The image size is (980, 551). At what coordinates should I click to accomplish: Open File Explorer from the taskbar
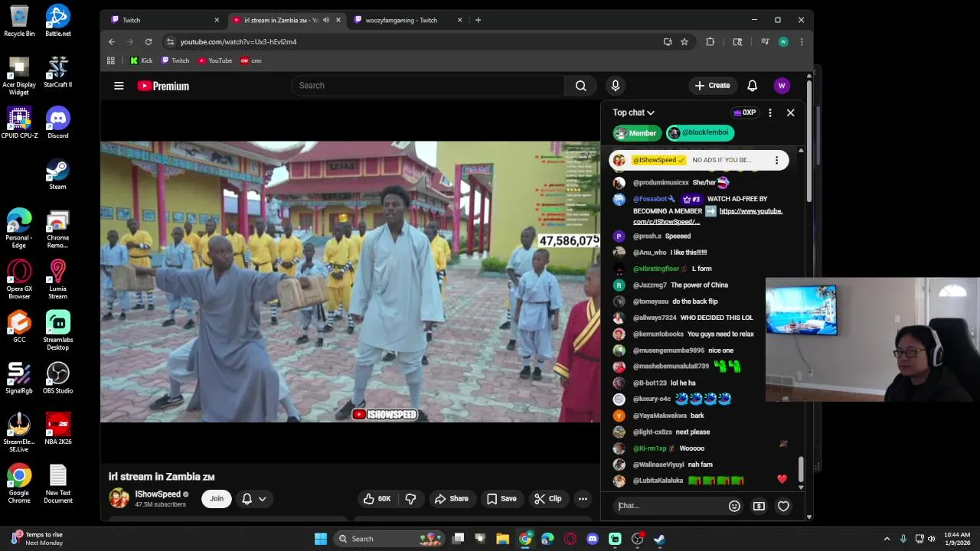click(502, 539)
